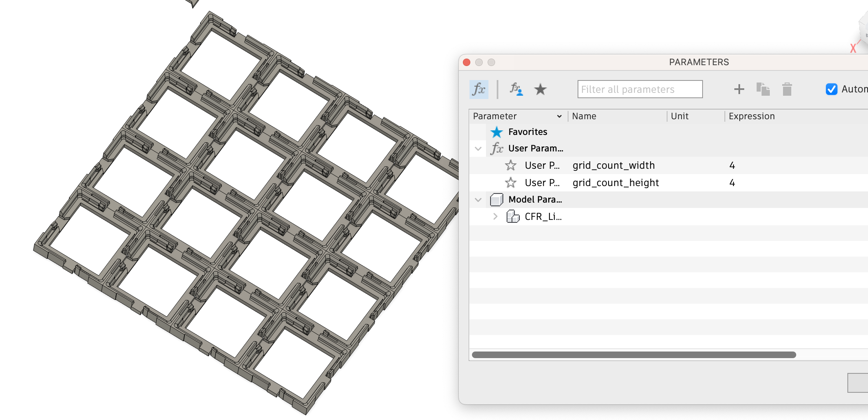The width and height of the screenshot is (868, 420).
Task: Select the User Param... group label
Action: point(535,149)
